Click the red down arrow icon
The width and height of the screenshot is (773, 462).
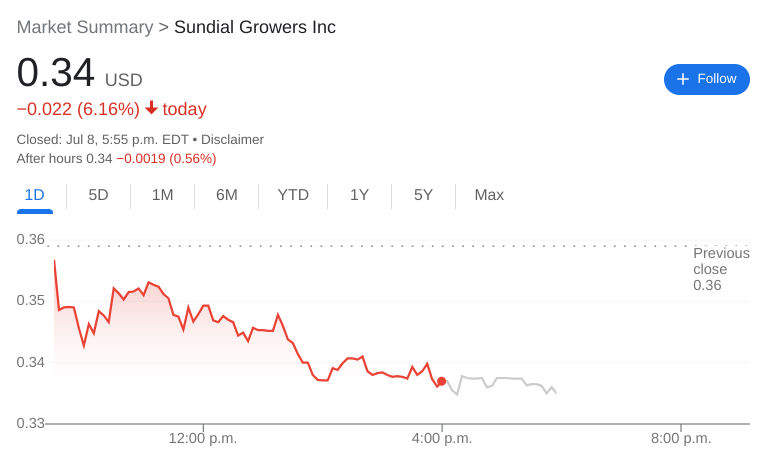(x=151, y=108)
